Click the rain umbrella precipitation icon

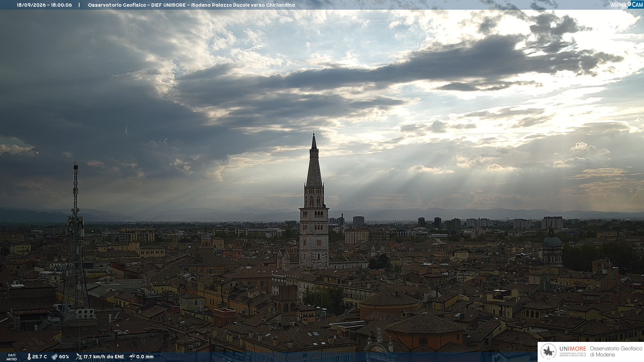pos(132,357)
